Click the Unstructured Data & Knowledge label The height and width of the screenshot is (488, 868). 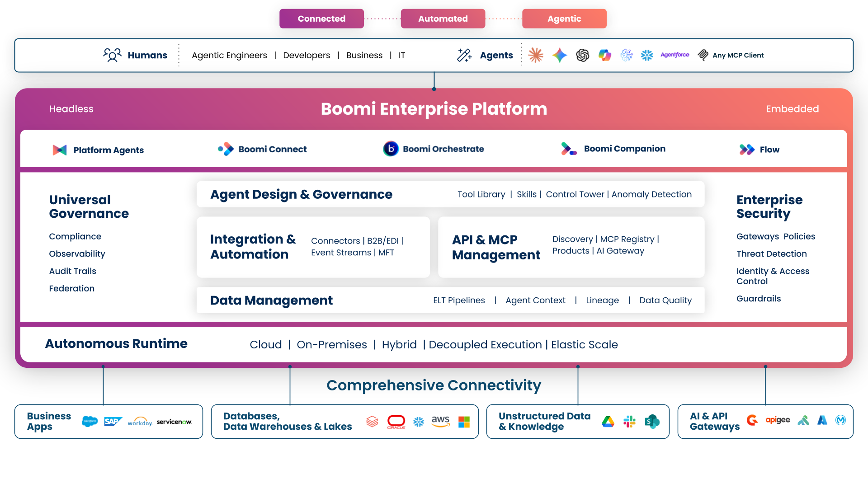(544, 421)
